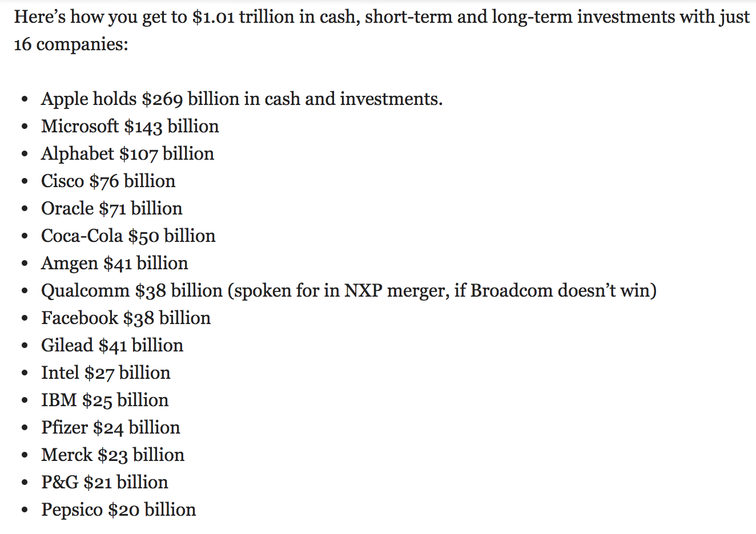Viewport: 756px width, 534px height.
Task: Click the Microsoft $143 billion entry
Action: click(130, 127)
